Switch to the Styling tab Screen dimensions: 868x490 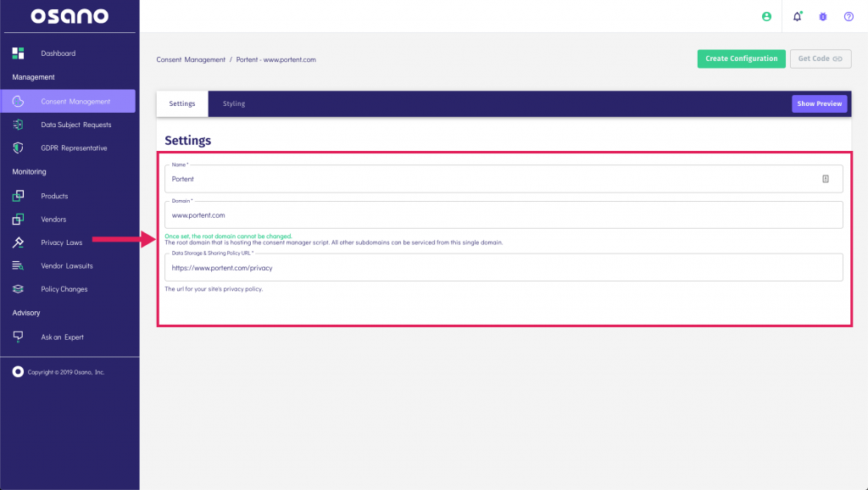[233, 103]
